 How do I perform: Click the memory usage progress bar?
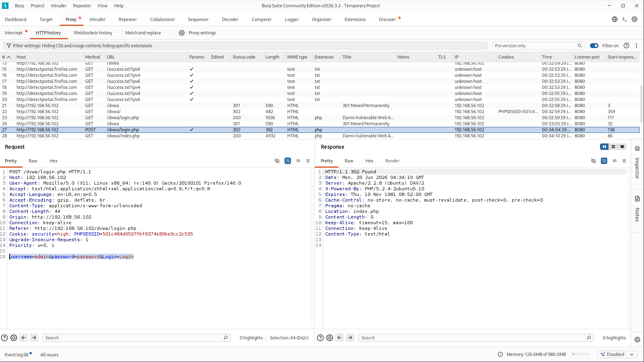coord(581,354)
